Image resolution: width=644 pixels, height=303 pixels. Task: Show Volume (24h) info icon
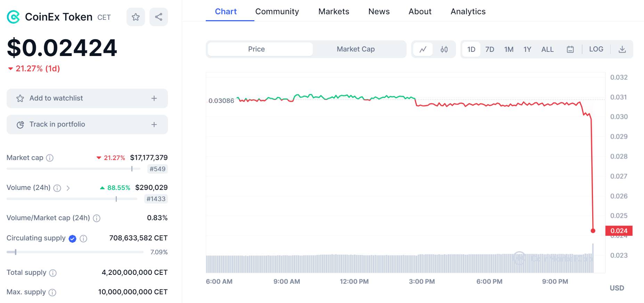pyautogui.click(x=57, y=188)
